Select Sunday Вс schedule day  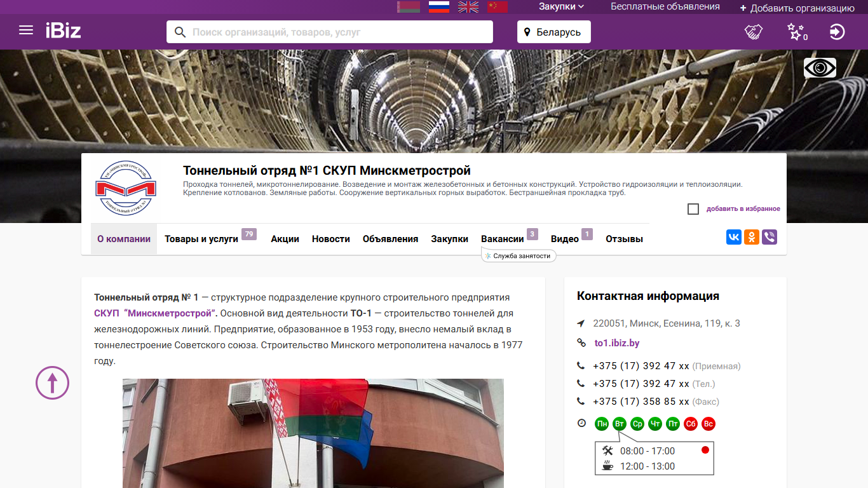coord(709,424)
